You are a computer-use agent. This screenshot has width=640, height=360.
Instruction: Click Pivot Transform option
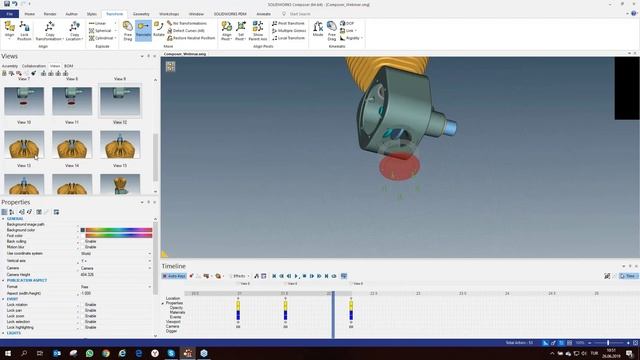tap(288, 23)
